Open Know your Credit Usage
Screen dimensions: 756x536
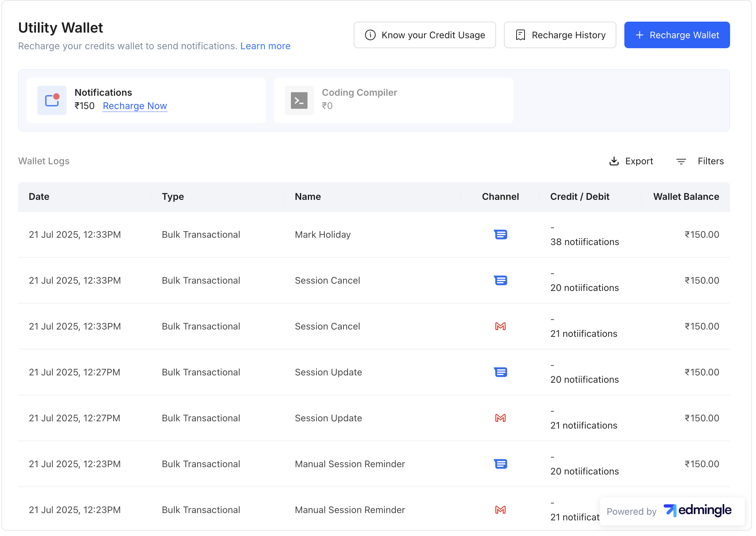[425, 35]
